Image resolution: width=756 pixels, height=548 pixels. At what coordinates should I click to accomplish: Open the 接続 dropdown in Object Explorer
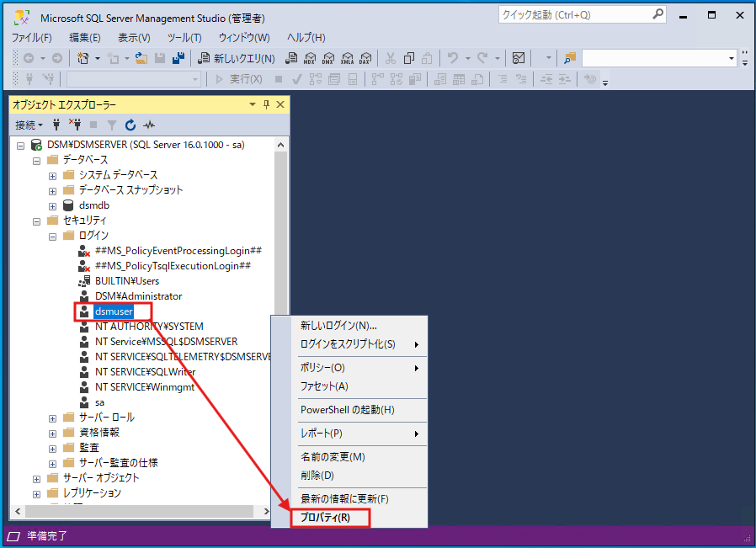tap(29, 125)
